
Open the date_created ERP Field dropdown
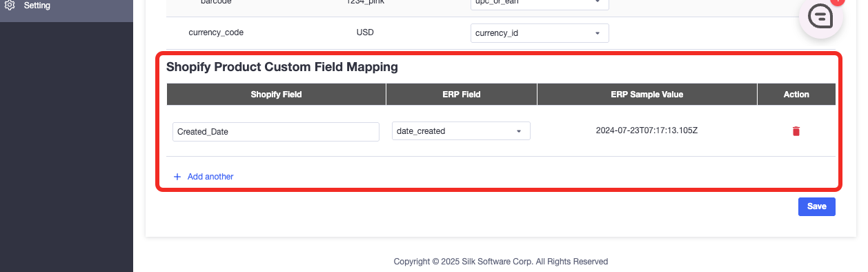click(x=461, y=131)
